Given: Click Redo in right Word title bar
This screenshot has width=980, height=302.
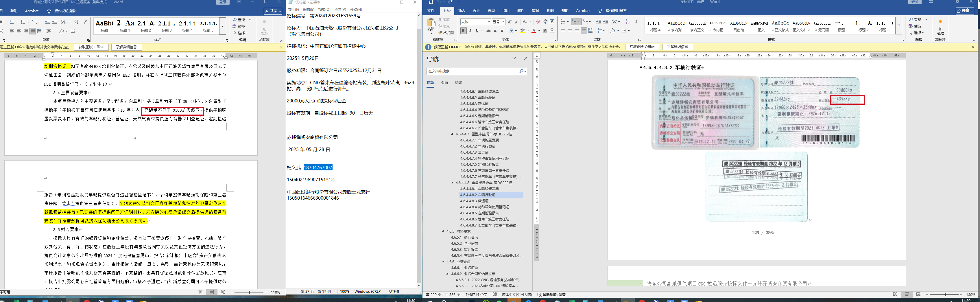Looking at the screenshot, I should 451,2.
